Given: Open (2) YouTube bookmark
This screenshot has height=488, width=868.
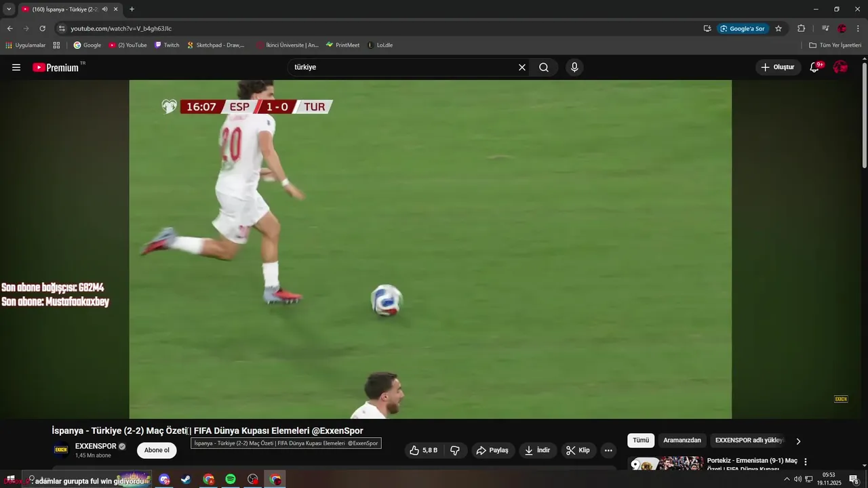Looking at the screenshot, I should pos(127,45).
